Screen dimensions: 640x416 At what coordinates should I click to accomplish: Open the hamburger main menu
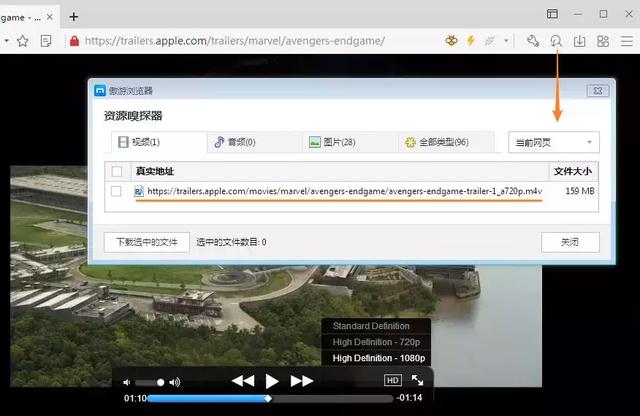(x=627, y=41)
